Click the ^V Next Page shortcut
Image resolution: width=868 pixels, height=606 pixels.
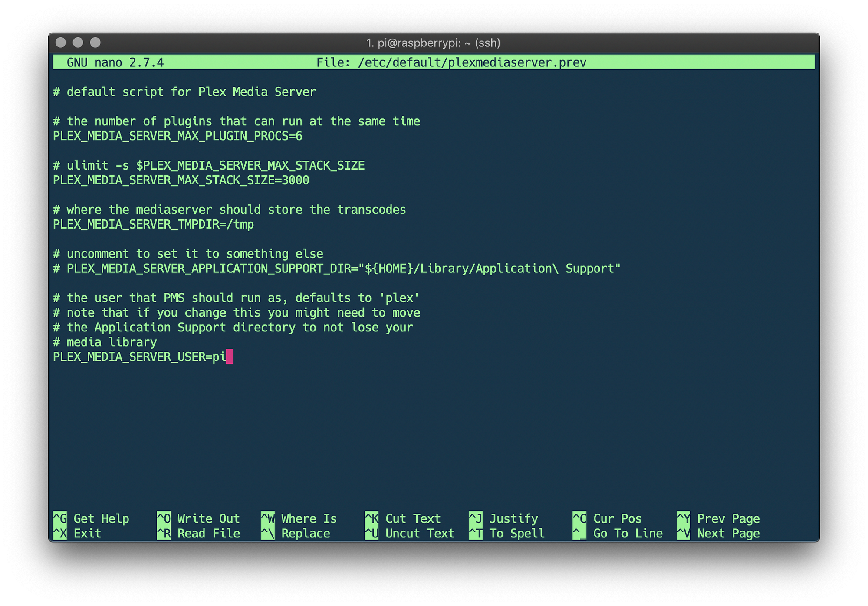tap(718, 533)
